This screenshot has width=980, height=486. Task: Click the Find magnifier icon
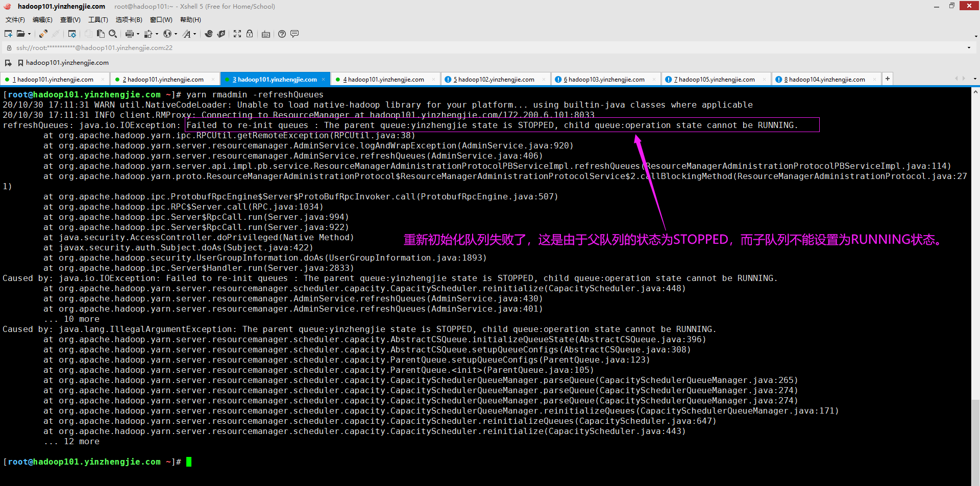113,34
